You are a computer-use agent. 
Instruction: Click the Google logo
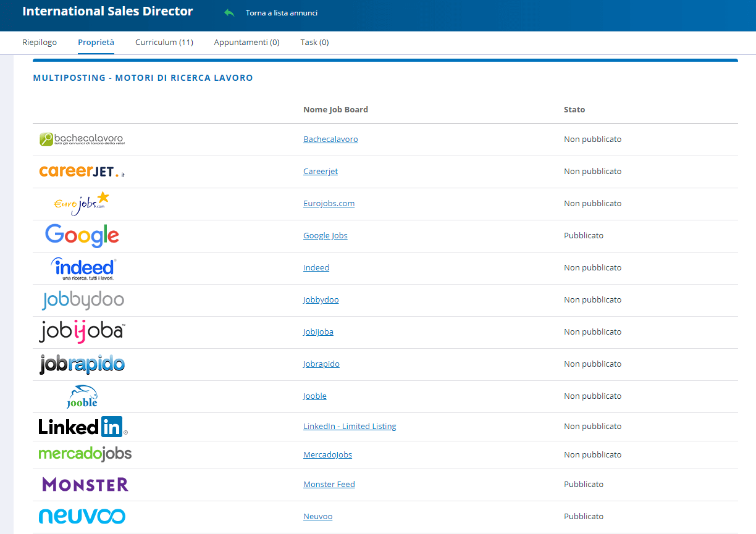82,236
